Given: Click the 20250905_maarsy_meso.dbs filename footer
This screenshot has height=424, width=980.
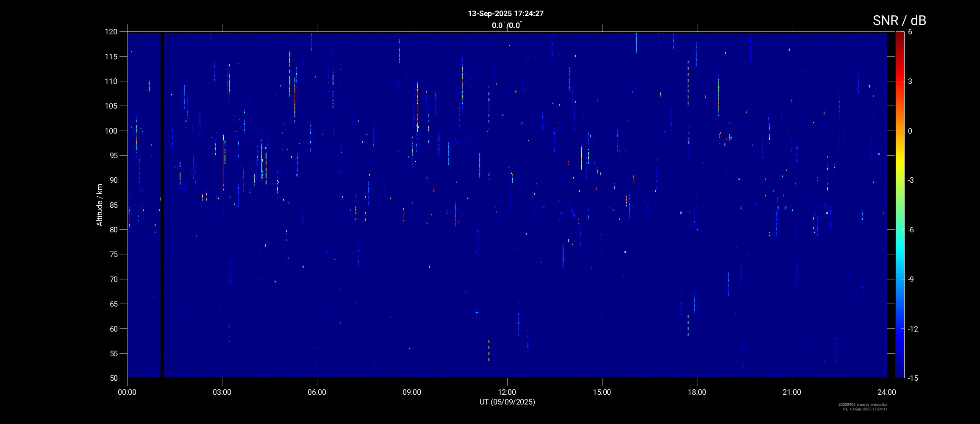Looking at the screenshot, I should [x=863, y=404].
